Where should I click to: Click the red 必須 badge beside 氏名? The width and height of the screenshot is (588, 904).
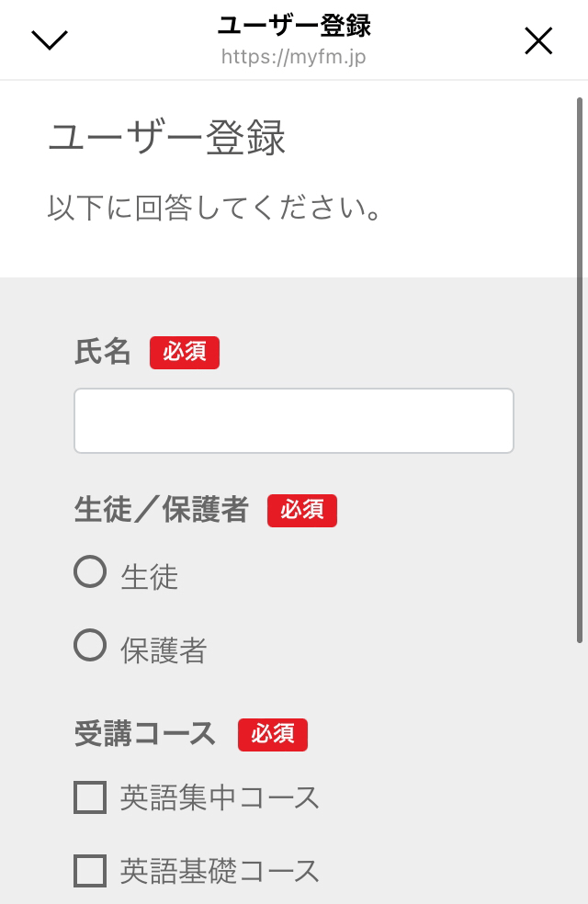tap(185, 352)
